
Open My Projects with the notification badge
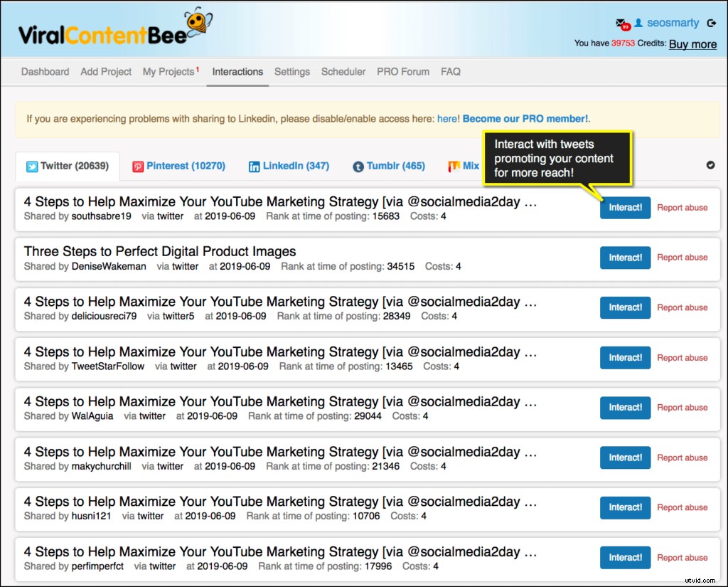click(x=168, y=71)
